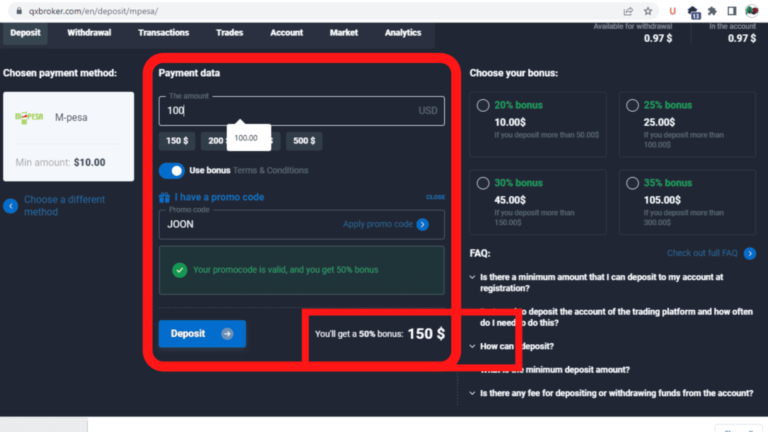Open the Analytics tab
The width and height of the screenshot is (768, 432).
click(403, 33)
